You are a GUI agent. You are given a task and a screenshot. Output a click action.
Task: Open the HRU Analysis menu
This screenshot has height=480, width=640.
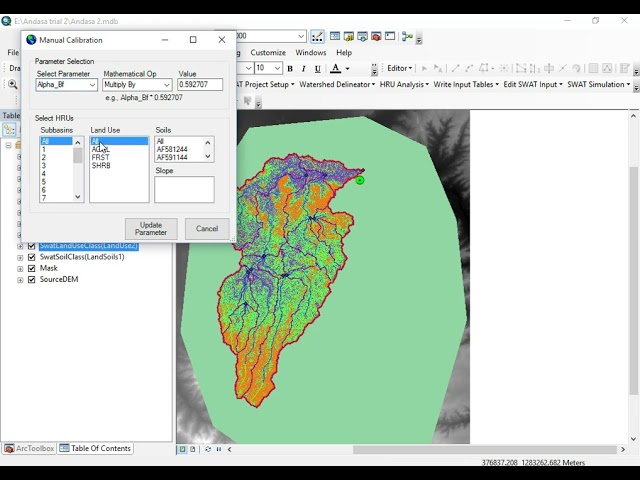click(x=404, y=84)
